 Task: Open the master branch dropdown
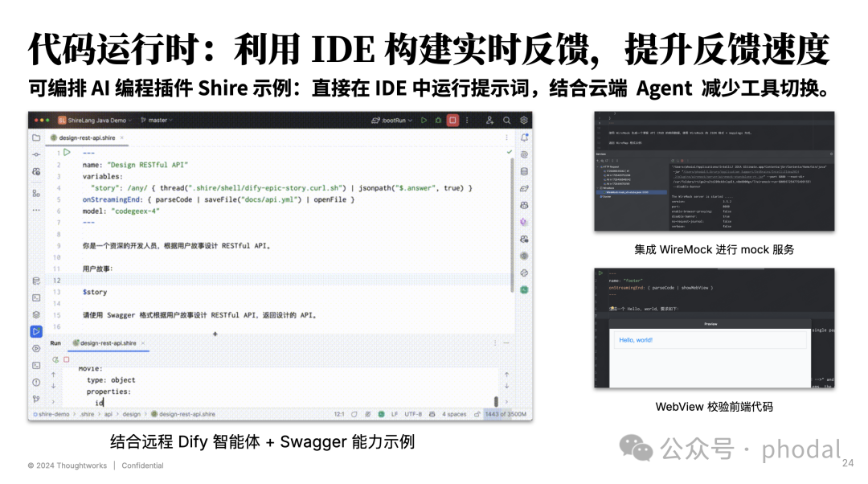157,120
